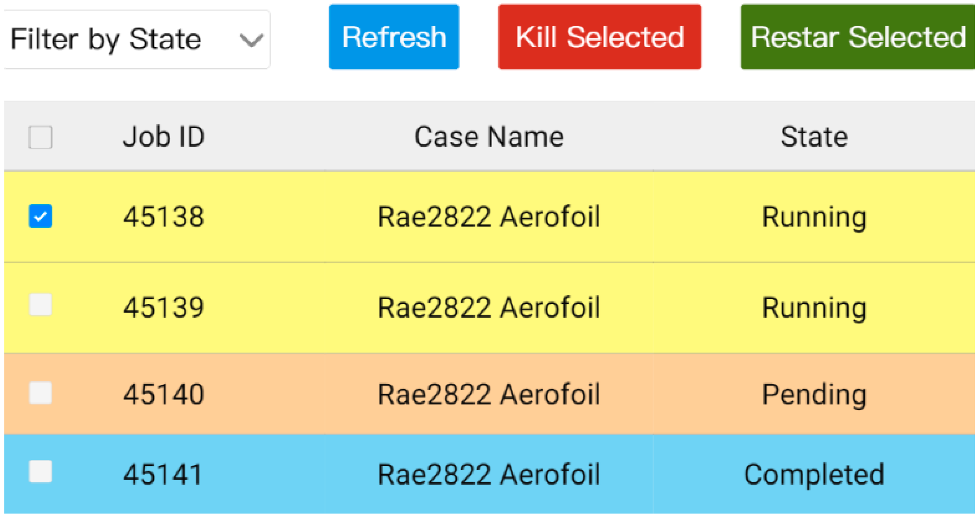Uncheck the checkbox for job 45138
The width and height of the screenshot is (980, 519).
coord(40,216)
